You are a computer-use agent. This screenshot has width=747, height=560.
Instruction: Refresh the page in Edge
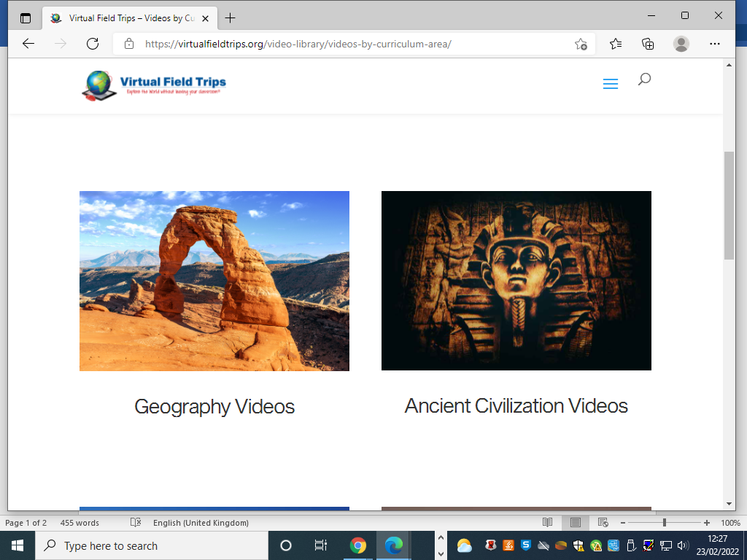pos(93,44)
